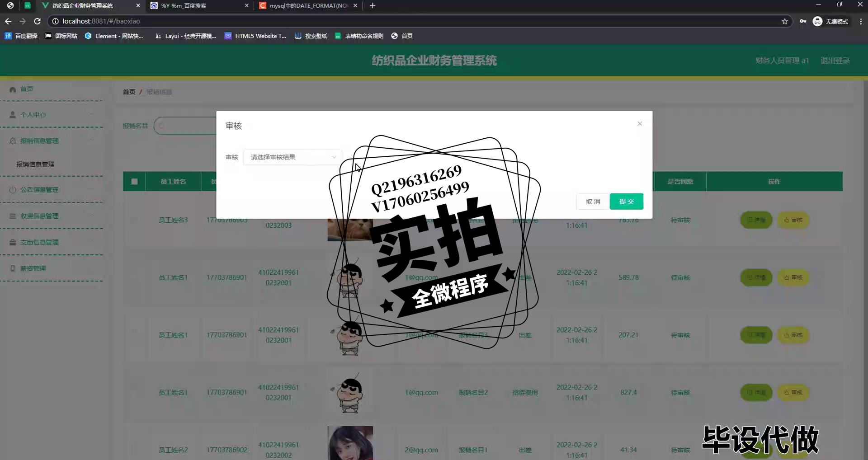
Task: Open the browser three-dot menu
Action: point(861,21)
